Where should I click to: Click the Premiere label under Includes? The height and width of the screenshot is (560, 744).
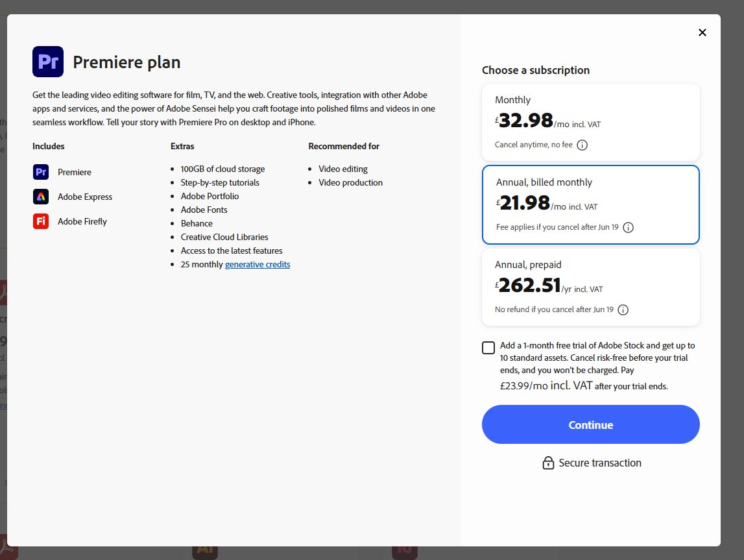[x=75, y=172]
